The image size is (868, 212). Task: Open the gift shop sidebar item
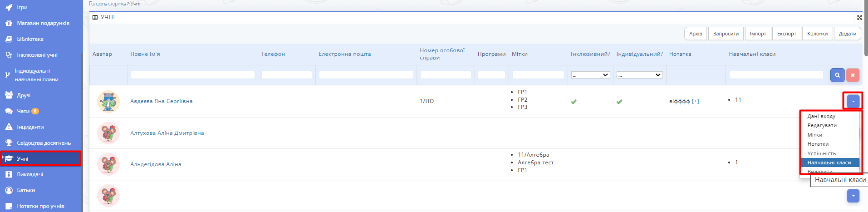click(43, 23)
